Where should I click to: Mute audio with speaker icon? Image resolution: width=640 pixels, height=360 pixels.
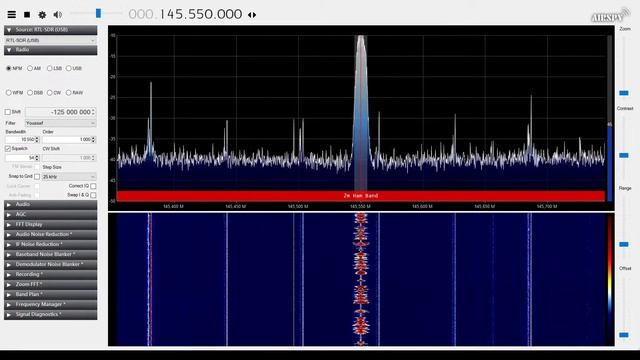58,15
